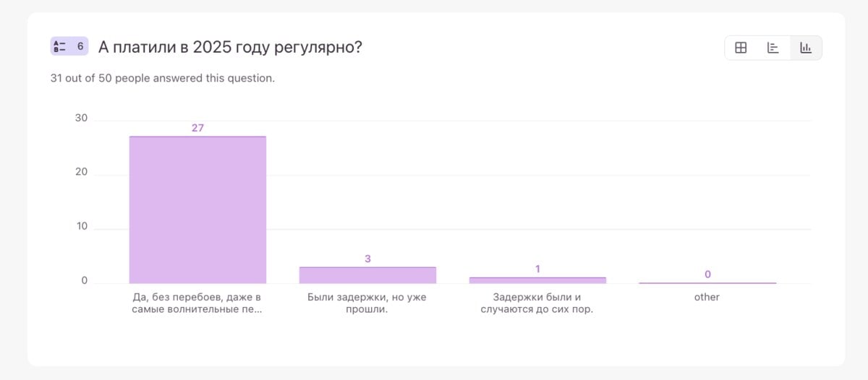Click the value label 27
The image size is (868, 380).
click(197, 128)
